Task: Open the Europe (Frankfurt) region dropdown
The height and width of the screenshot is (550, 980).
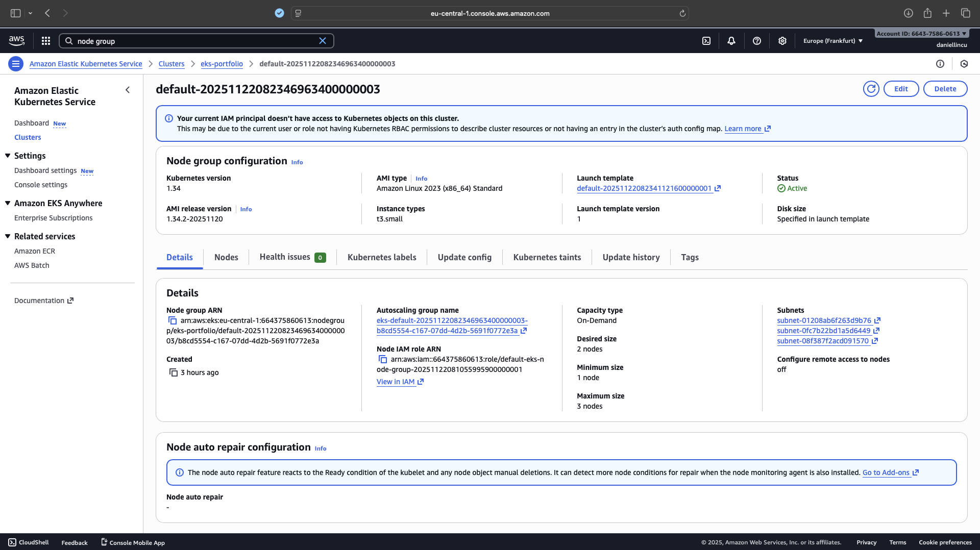Action: pos(833,41)
